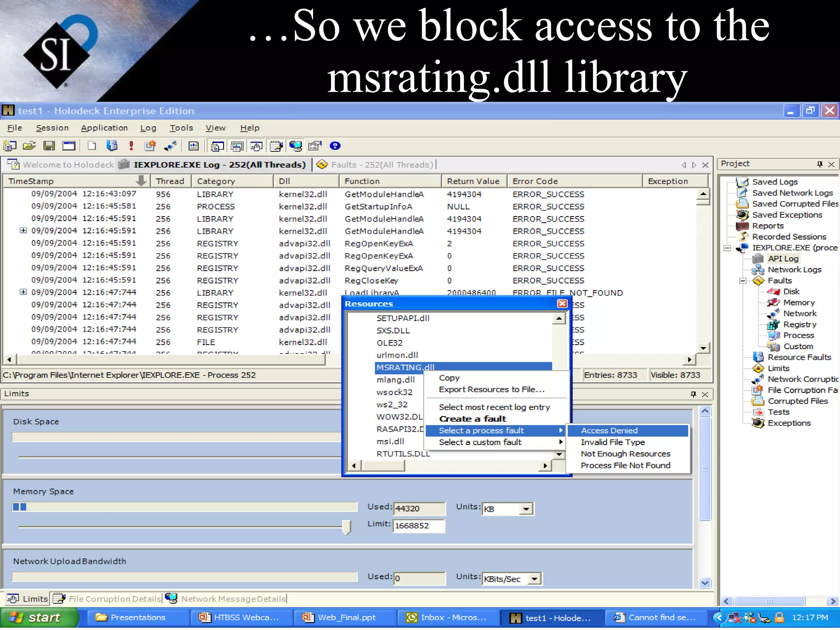Choose Invalid File Type fault
This screenshot has height=630, width=840.
pos(628,442)
